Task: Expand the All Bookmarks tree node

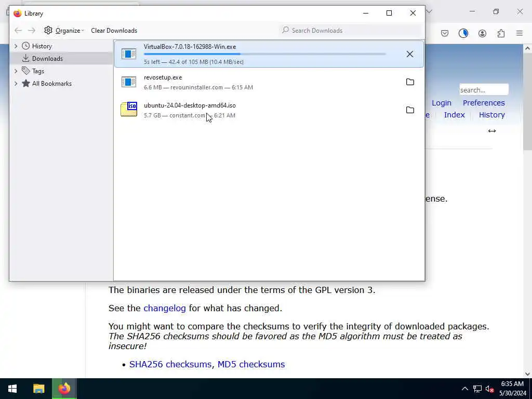Action: (16, 84)
